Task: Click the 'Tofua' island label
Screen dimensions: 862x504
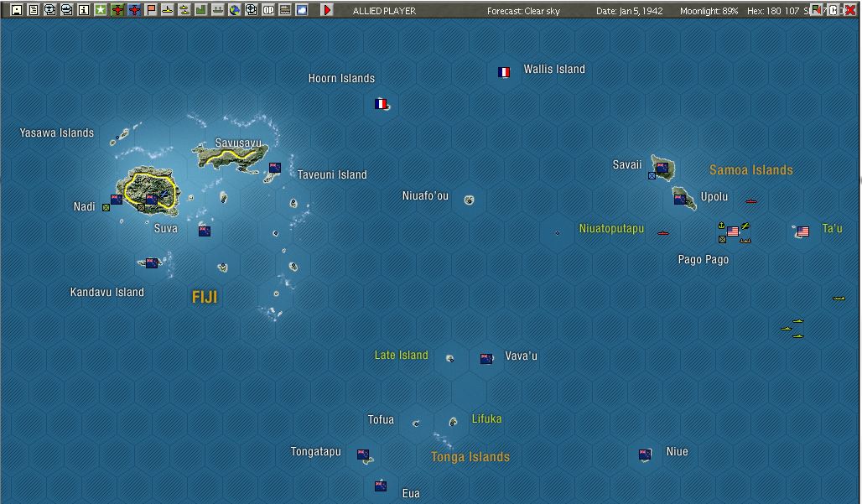Action: (381, 420)
